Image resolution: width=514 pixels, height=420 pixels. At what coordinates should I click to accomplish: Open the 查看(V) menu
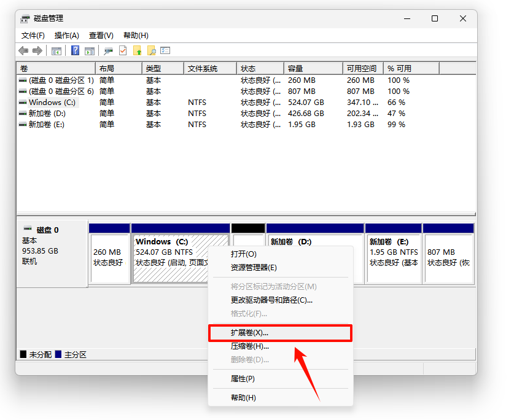coord(101,36)
